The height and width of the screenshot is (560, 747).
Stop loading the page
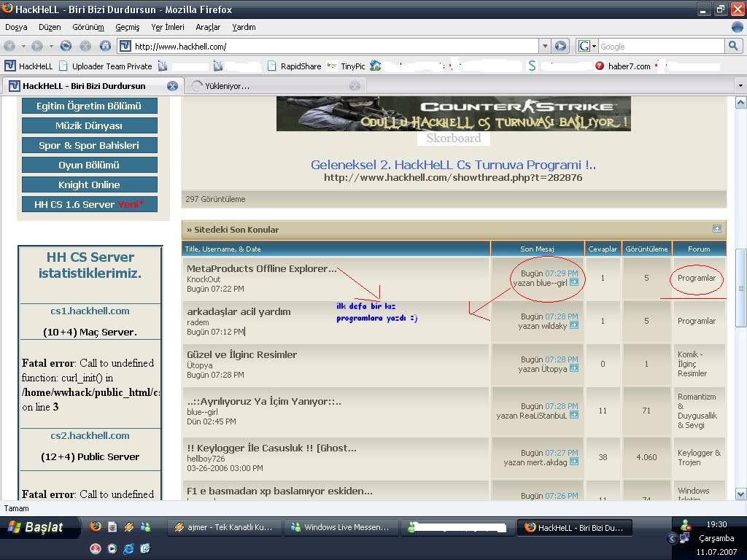pyautogui.click(x=85, y=46)
